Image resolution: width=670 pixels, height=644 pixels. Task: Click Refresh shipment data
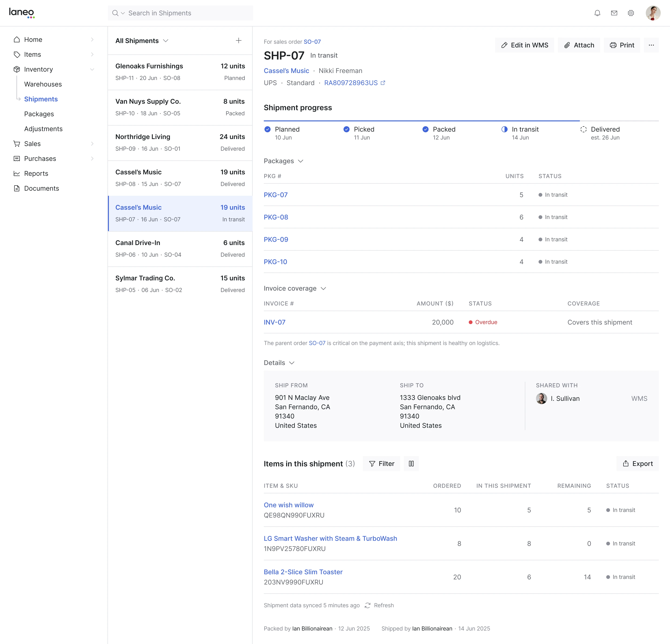[379, 605]
